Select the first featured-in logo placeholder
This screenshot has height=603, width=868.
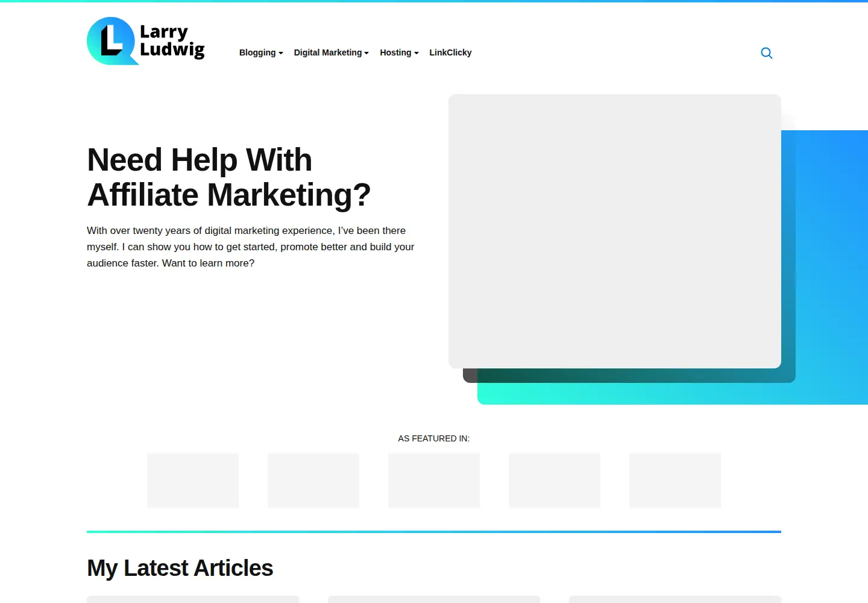pyautogui.click(x=193, y=480)
